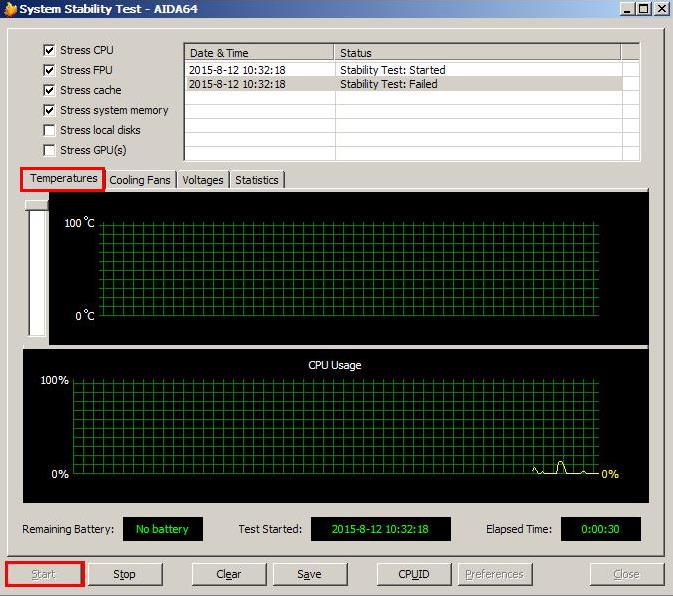Click the Elapsed Time value 0:00:30
Image resolution: width=673 pixels, height=596 pixels.
click(600, 529)
